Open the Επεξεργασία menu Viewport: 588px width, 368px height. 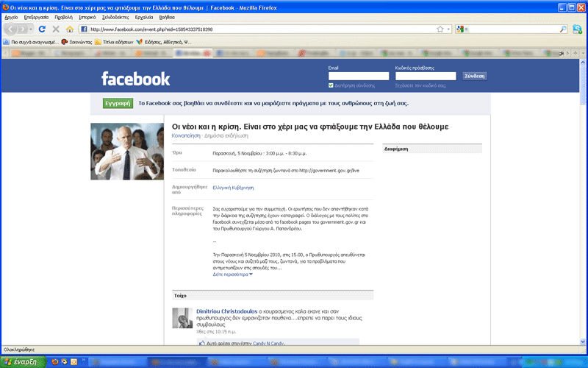coord(36,17)
